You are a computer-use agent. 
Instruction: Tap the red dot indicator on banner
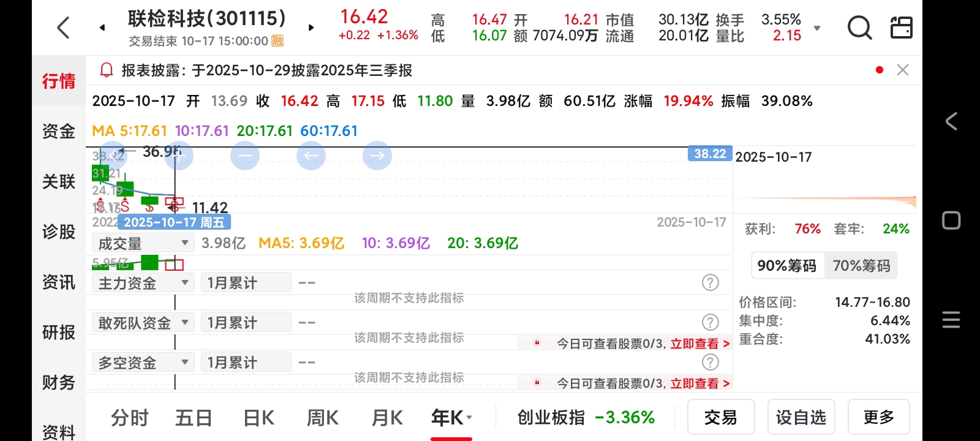tap(880, 70)
